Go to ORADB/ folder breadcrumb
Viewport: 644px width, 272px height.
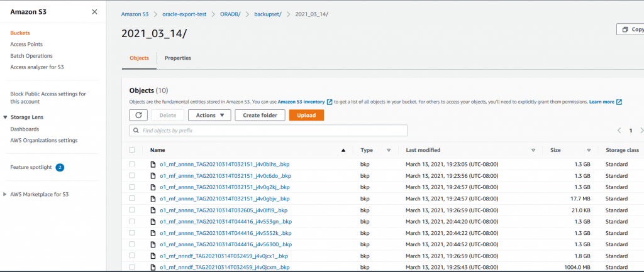[230, 14]
